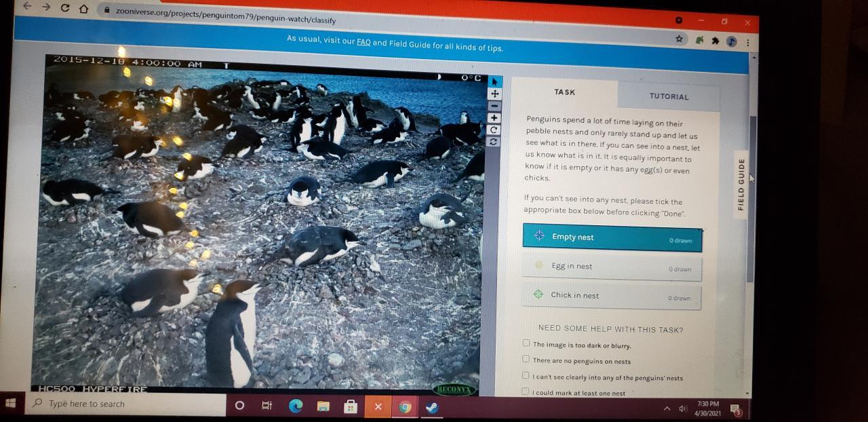Zoom out of the penguin image
Screen dimensions: 868x422
(495, 106)
